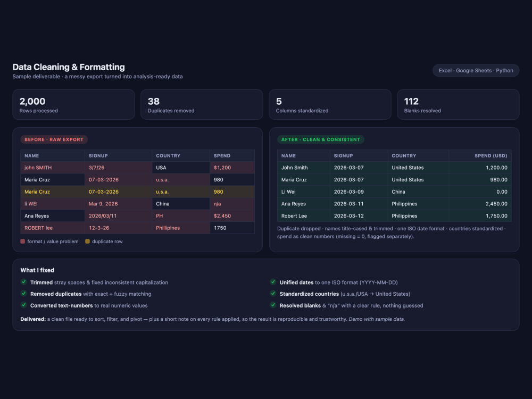This screenshot has width=532, height=399.
Task: Select the 2026-03-11 date cell
Action: [359, 204]
